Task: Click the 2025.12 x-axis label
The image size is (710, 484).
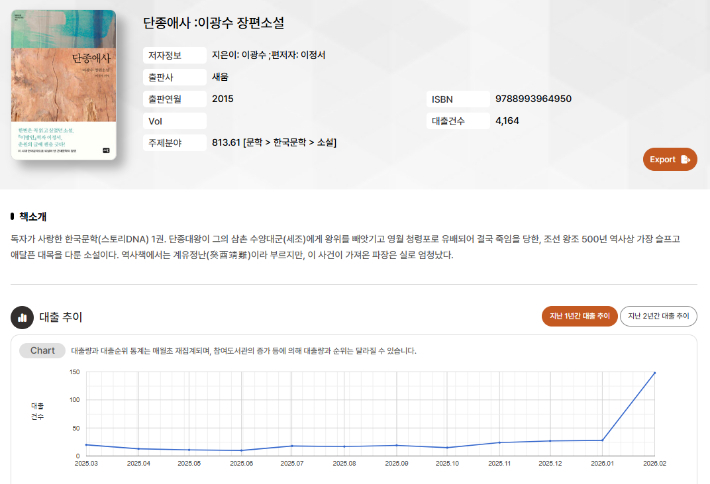Action: tap(550, 464)
